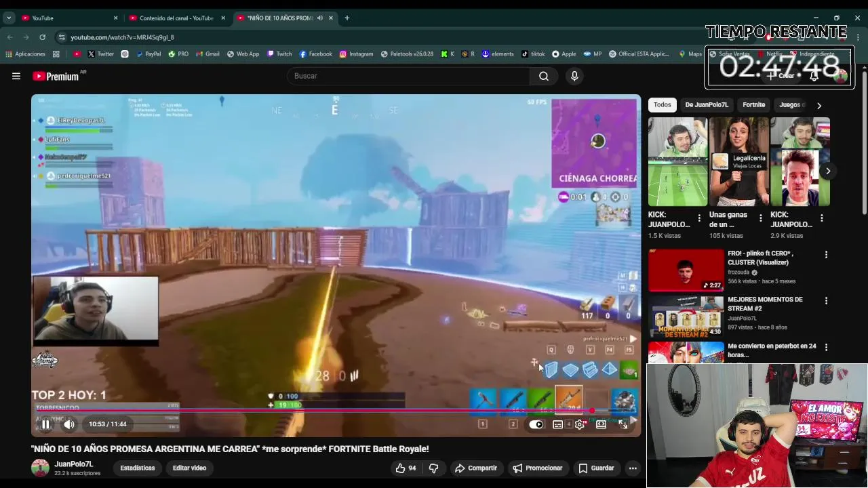Dislike the video
The width and height of the screenshot is (868, 488).
pos(434,468)
